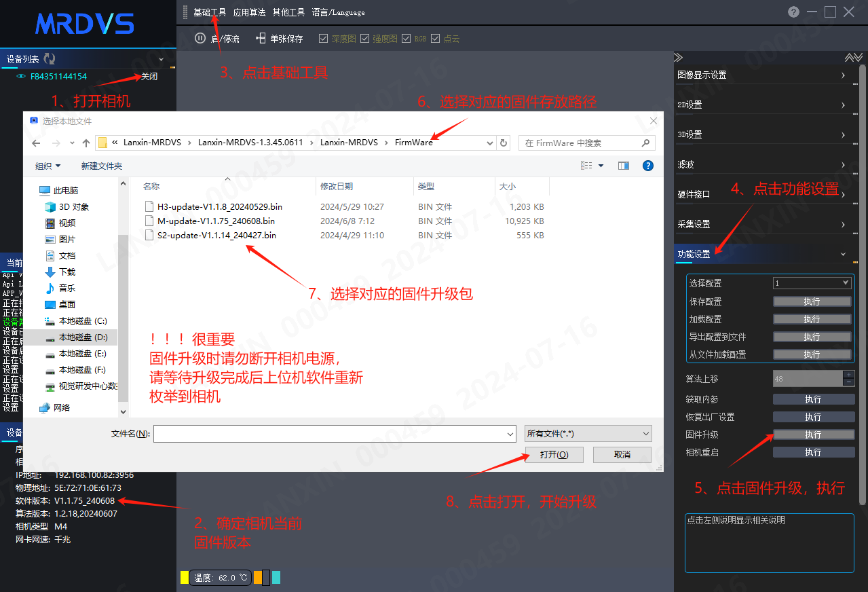This screenshot has height=592, width=868.
Task: Click 取消 to cancel the file dialog
Action: 622,455
